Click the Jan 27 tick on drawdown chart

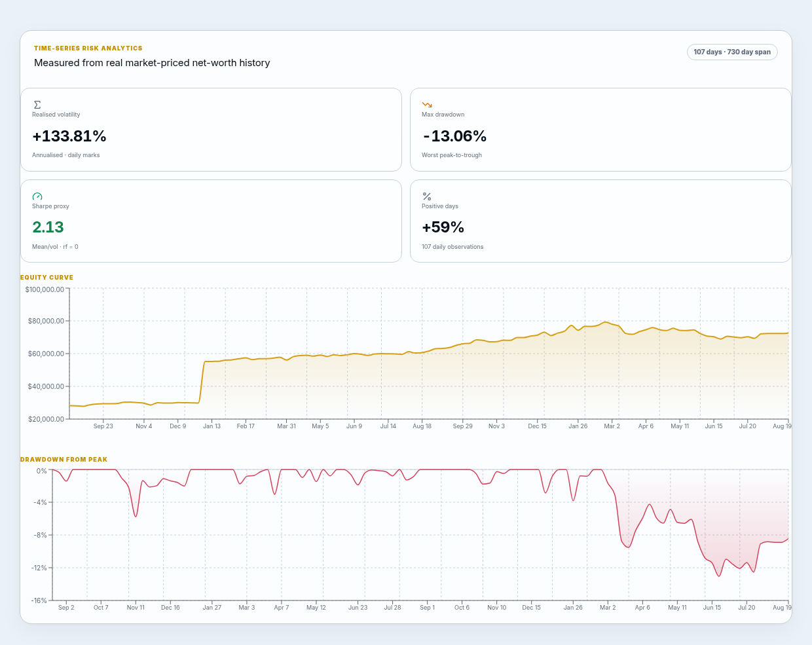212,608
